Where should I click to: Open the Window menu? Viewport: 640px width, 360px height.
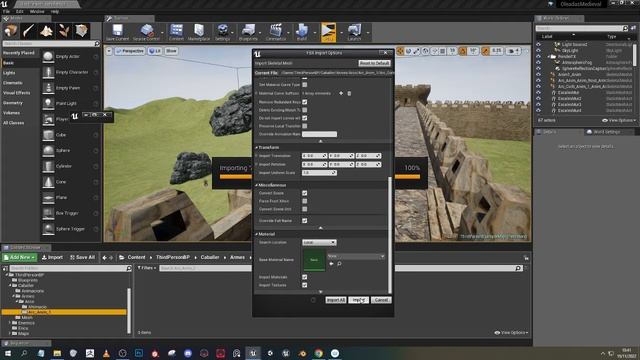click(x=37, y=12)
